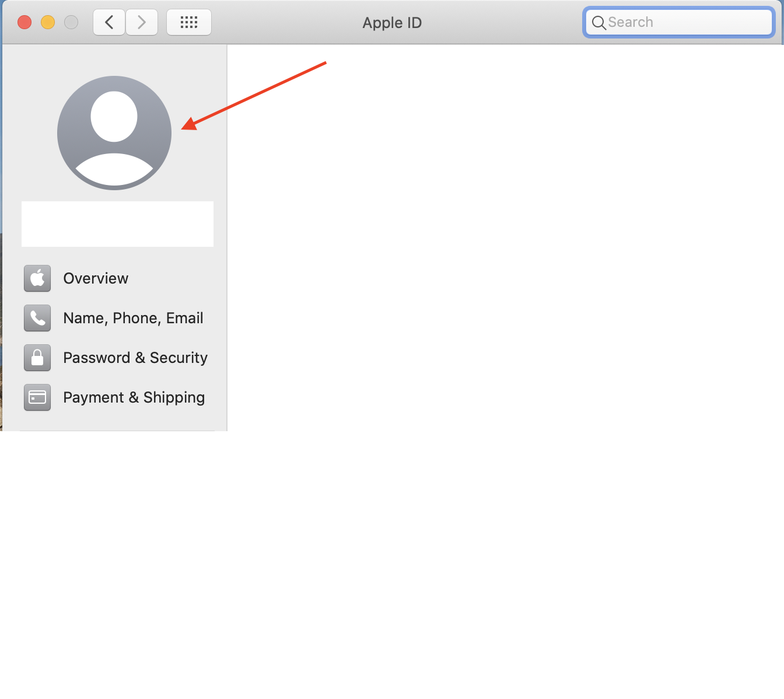Click the magnifying glass search icon
The height and width of the screenshot is (699, 784).
pyautogui.click(x=599, y=23)
